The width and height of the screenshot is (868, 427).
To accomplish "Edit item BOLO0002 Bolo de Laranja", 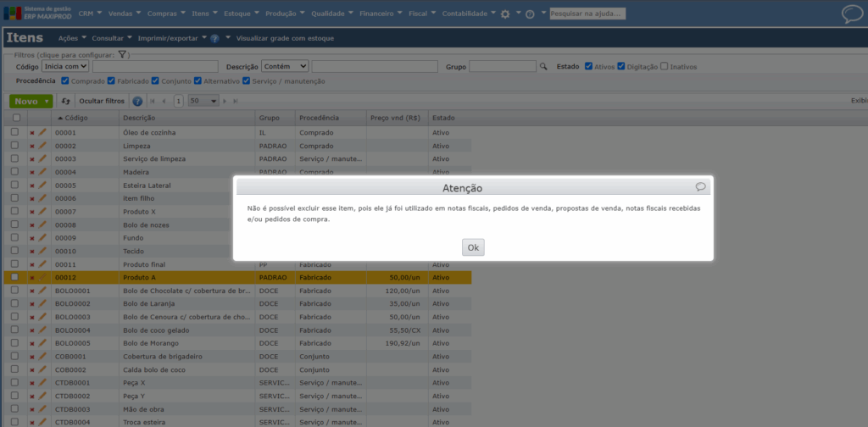I will [42, 303].
